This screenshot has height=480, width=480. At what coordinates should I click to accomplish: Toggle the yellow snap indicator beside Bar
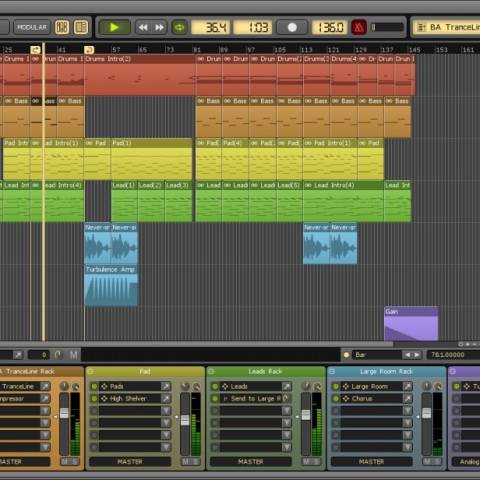point(346,355)
